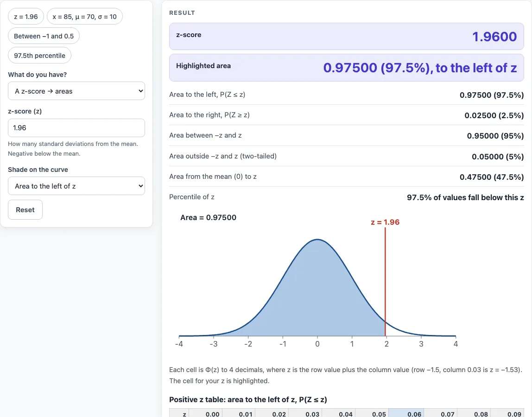Viewport: 532px width, 417px height.
Task: Click the 'Area from the mean' value 0.47500
Action: (492, 177)
